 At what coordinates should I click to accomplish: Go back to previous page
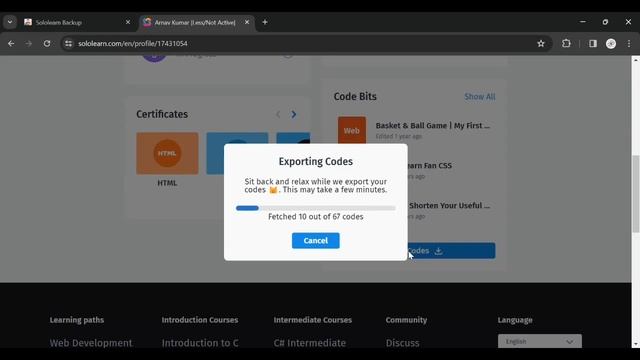click(11, 43)
